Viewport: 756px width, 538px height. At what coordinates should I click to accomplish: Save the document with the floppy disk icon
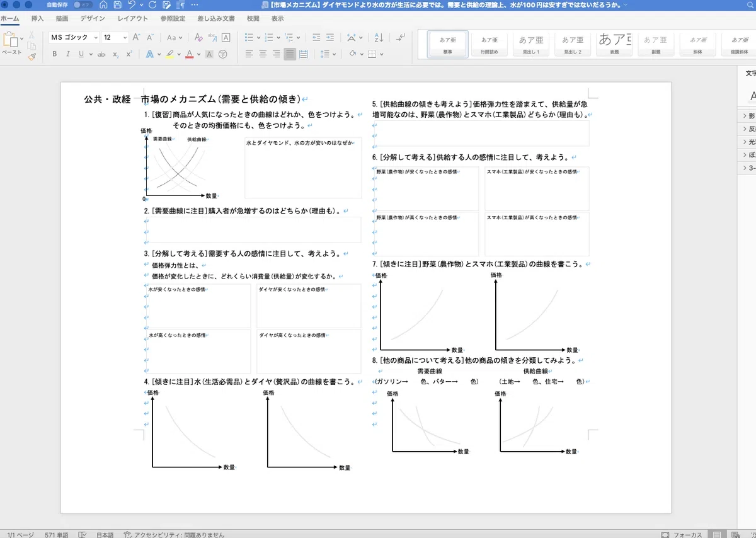click(117, 5)
